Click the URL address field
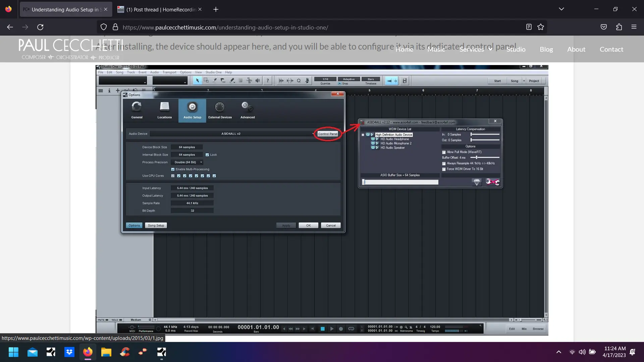The width and height of the screenshot is (644, 362). click(302, 27)
